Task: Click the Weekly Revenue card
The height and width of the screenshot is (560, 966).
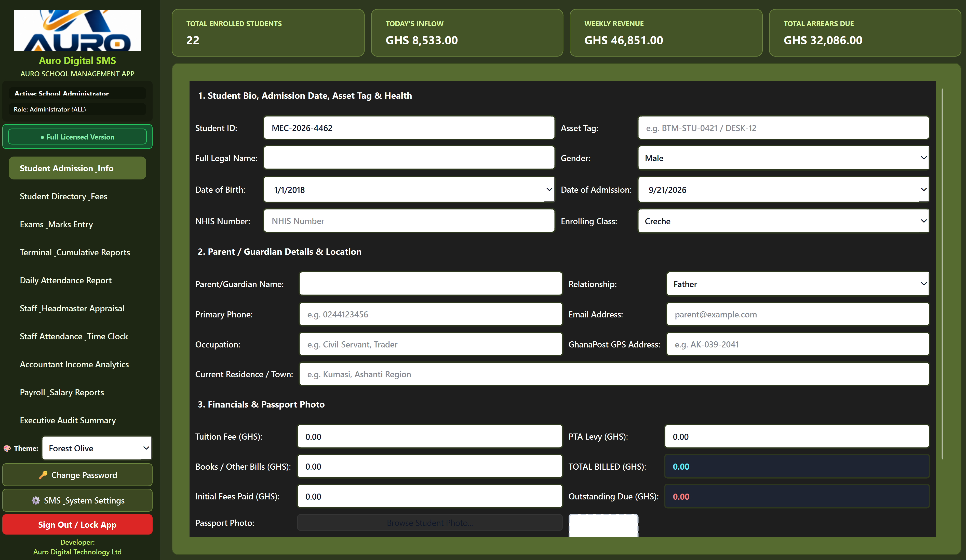Action: pos(666,33)
